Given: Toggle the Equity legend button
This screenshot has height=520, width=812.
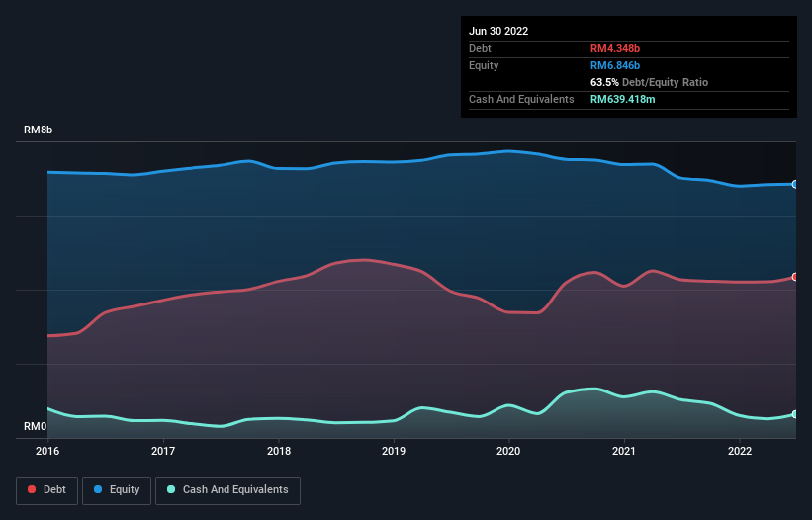Looking at the screenshot, I should click(117, 490).
